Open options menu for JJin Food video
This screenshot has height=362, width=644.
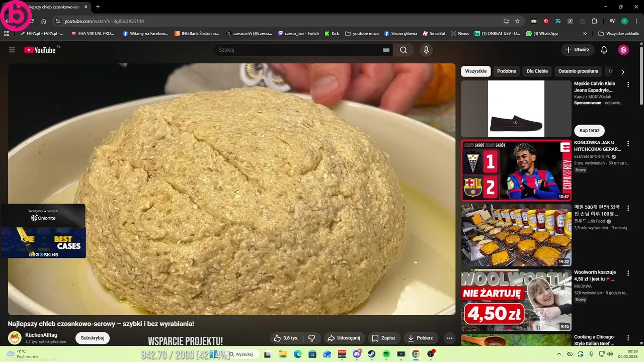[x=628, y=208]
